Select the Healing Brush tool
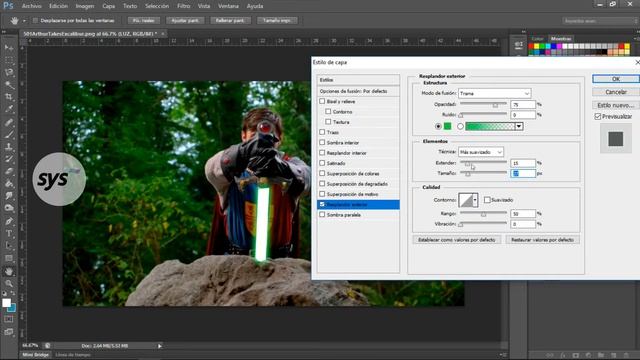The width and height of the screenshot is (640, 360). (x=9, y=122)
